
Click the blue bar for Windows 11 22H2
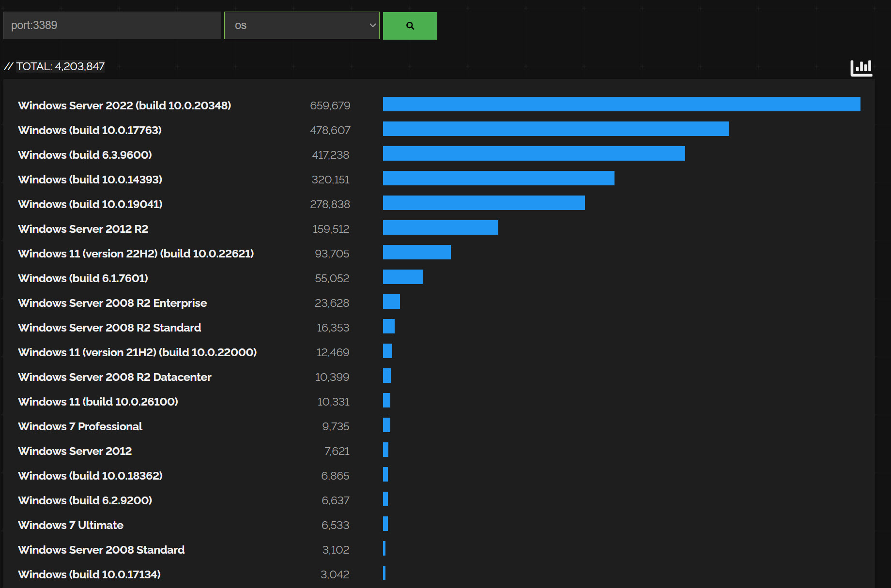(x=417, y=252)
